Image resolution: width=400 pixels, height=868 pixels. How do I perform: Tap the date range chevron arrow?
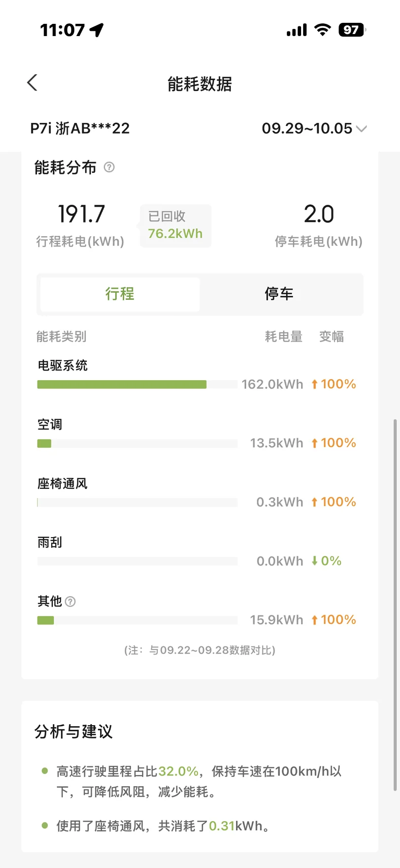click(x=361, y=129)
